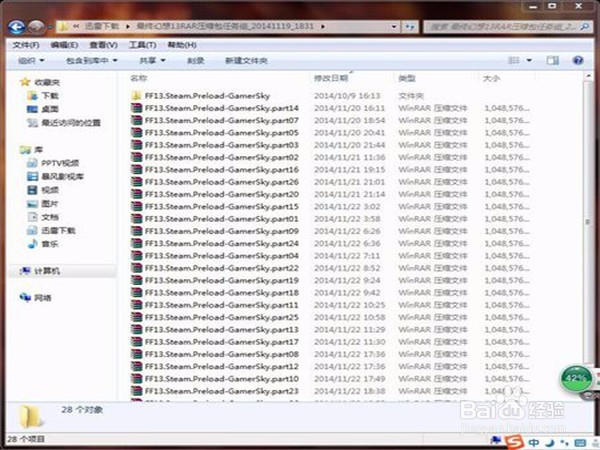This screenshot has height=450, width=600.
Task: Expand the breadcrumb arrow after the folder name
Action: tap(323, 26)
